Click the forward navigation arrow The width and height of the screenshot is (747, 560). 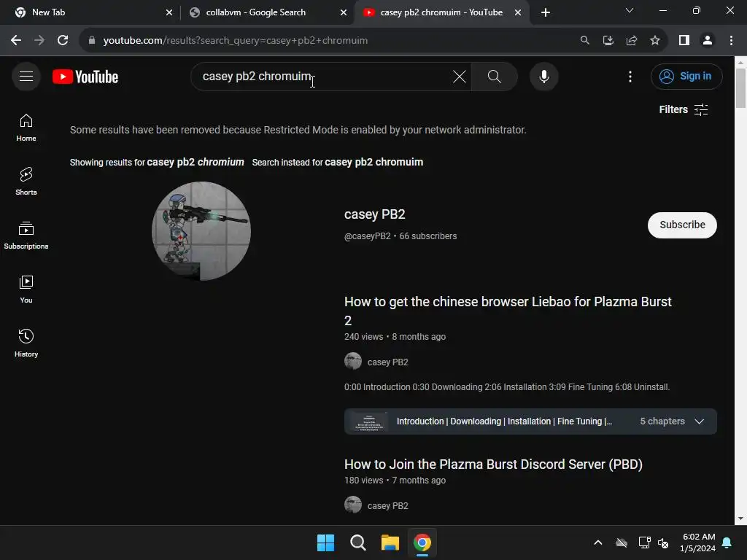tap(39, 41)
